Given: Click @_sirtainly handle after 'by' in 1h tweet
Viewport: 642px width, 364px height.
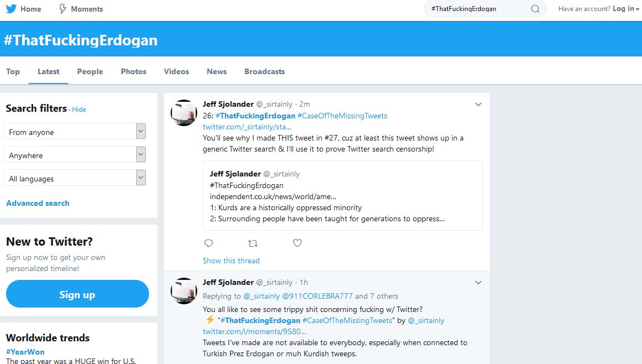Looking at the screenshot, I should tap(426, 320).
